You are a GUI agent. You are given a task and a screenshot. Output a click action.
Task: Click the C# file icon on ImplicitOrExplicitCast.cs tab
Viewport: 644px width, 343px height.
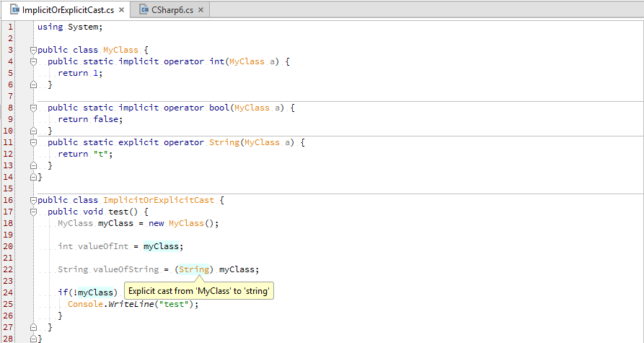(15, 10)
